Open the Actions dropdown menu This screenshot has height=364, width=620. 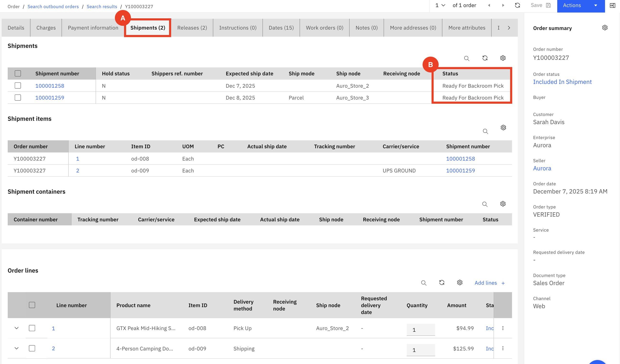pyautogui.click(x=581, y=6)
